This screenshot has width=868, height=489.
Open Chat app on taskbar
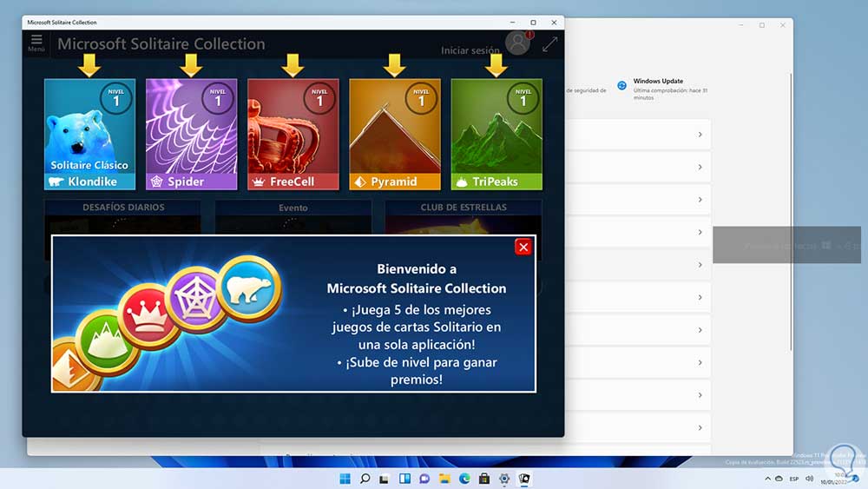click(424, 479)
